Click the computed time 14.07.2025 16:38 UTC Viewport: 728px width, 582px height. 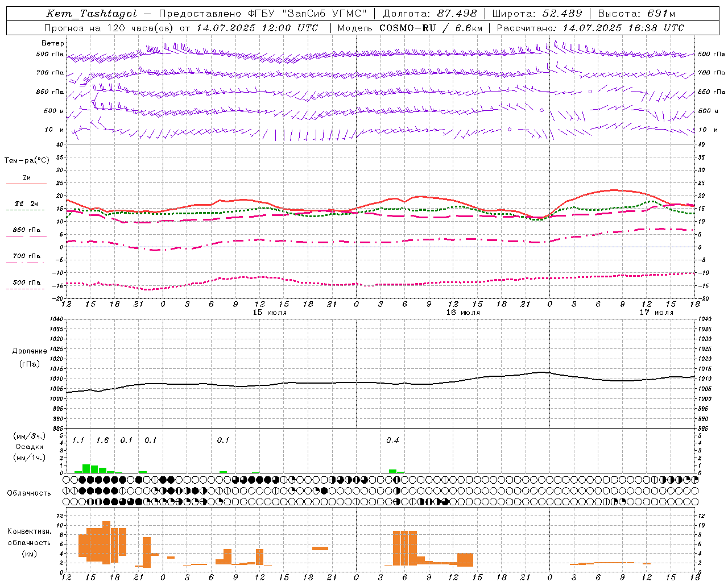623,28
